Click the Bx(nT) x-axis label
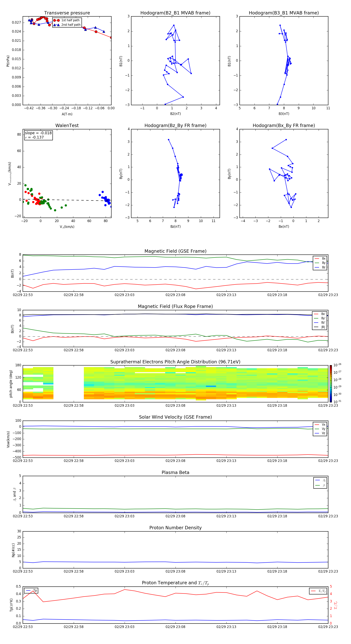 pos(284,227)
